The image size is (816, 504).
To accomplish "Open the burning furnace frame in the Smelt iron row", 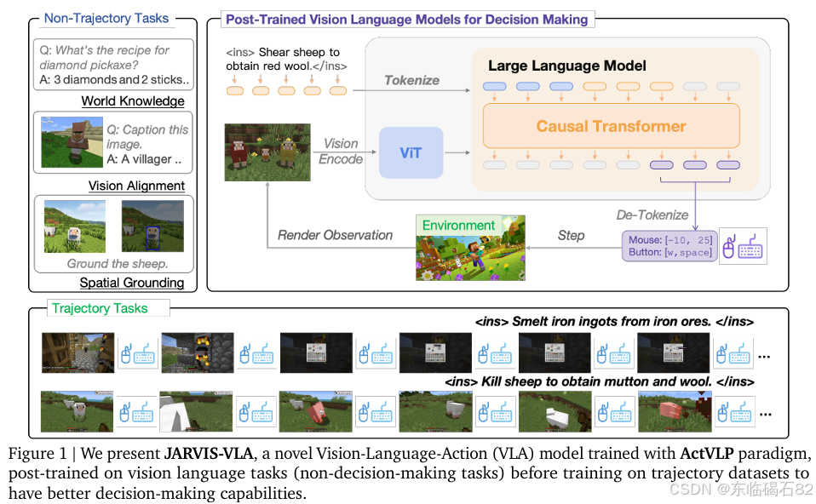I will click(198, 352).
